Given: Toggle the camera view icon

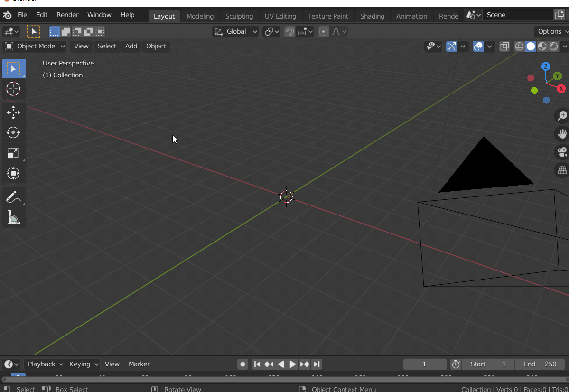Looking at the screenshot, I should pyautogui.click(x=562, y=152).
